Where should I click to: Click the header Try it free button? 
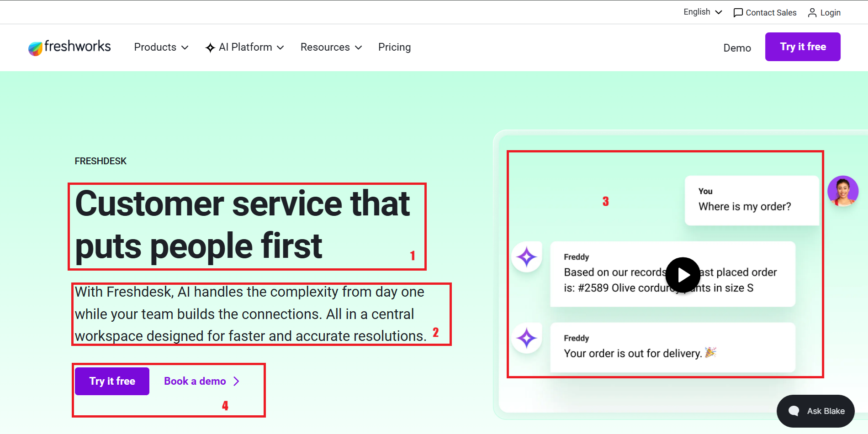click(x=803, y=47)
